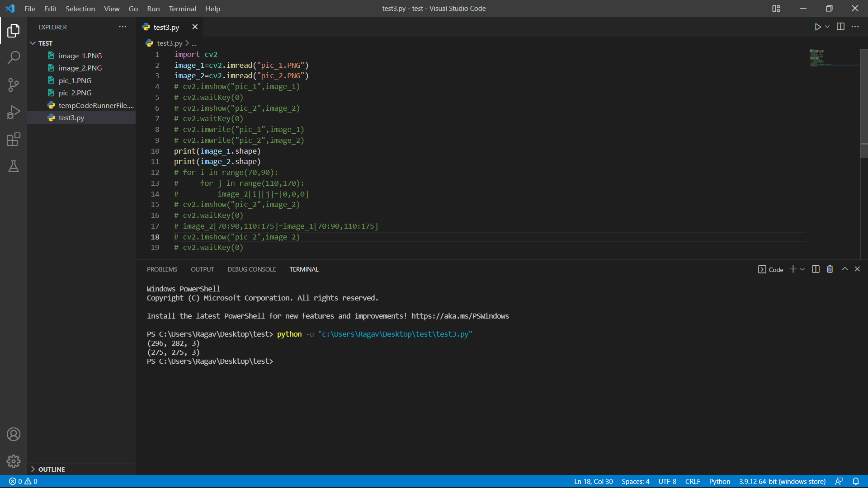This screenshot has width=868, height=488.
Task: Open the Source Control view
Action: [x=14, y=85]
